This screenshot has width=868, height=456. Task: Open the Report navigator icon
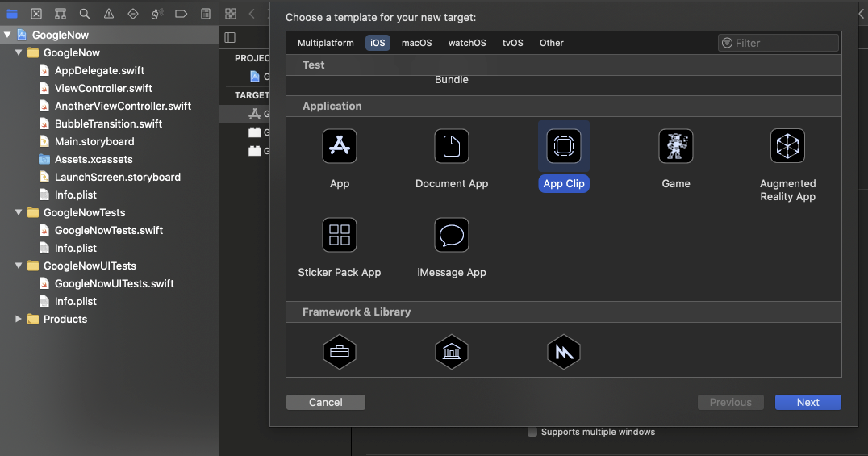click(x=206, y=14)
